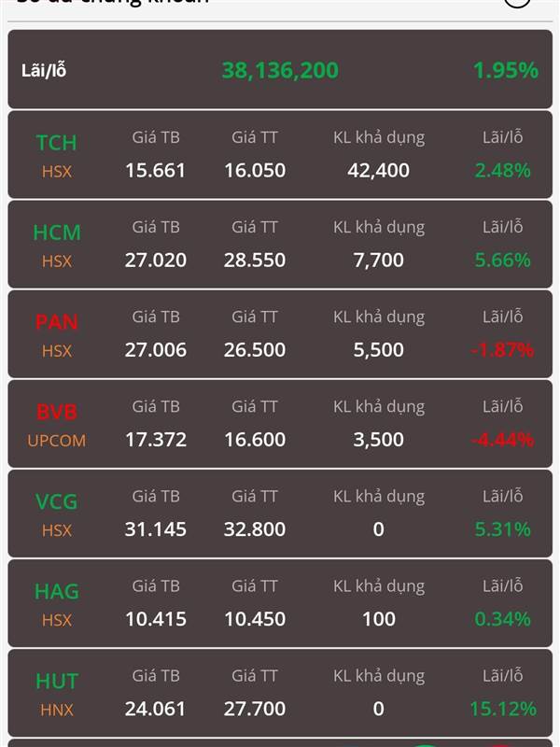Tap HCM profit value 5.66%
Image resolution: width=560 pixels, height=747 pixels.
point(503,261)
